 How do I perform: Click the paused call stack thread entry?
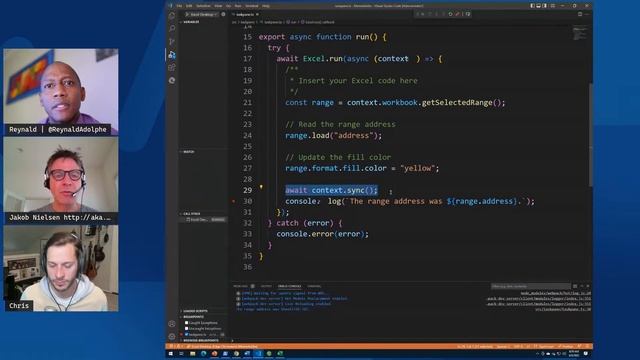click(205, 220)
